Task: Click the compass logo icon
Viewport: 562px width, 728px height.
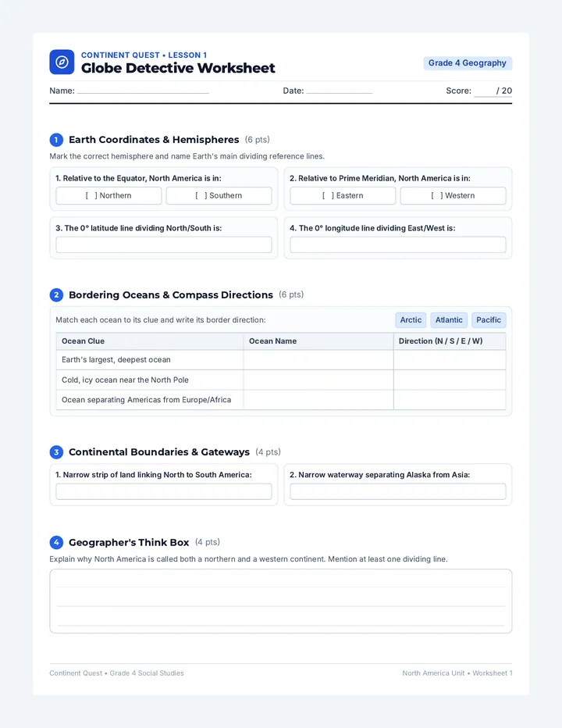Action: pyautogui.click(x=62, y=62)
